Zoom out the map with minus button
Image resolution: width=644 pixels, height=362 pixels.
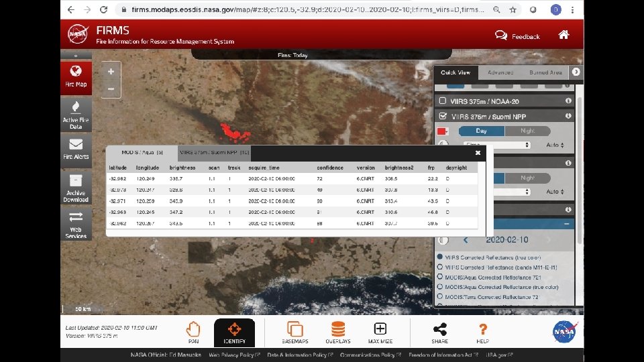[x=111, y=88]
